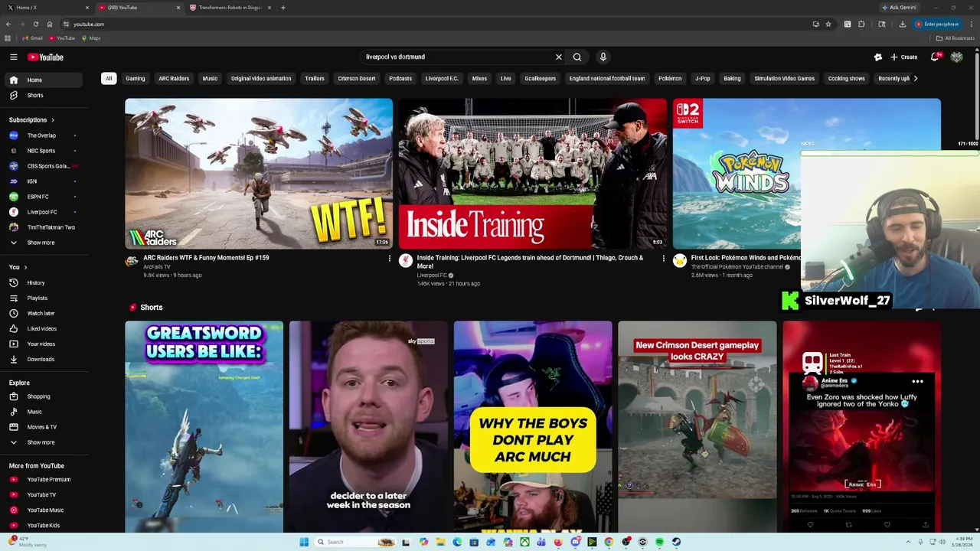Open Gmail bookmark

point(32,38)
